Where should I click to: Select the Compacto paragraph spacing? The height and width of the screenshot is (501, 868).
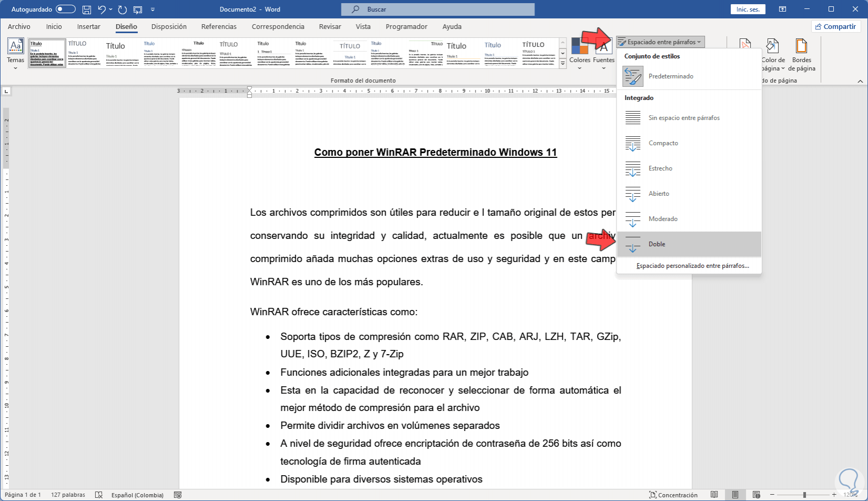(689, 143)
